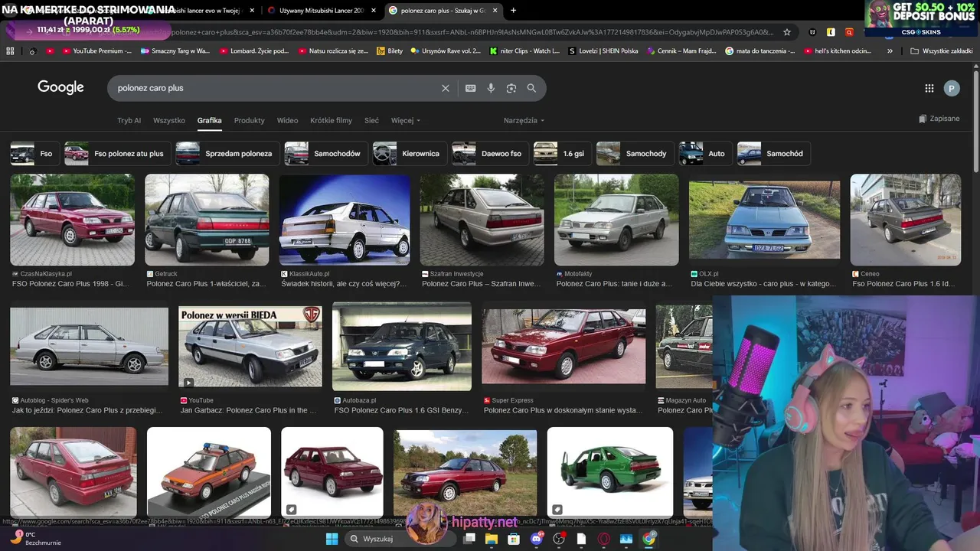The image size is (980, 551).
Task: Open the 'Polonez Caro Plus – Szafran Inwe...' link
Action: (x=481, y=284)
